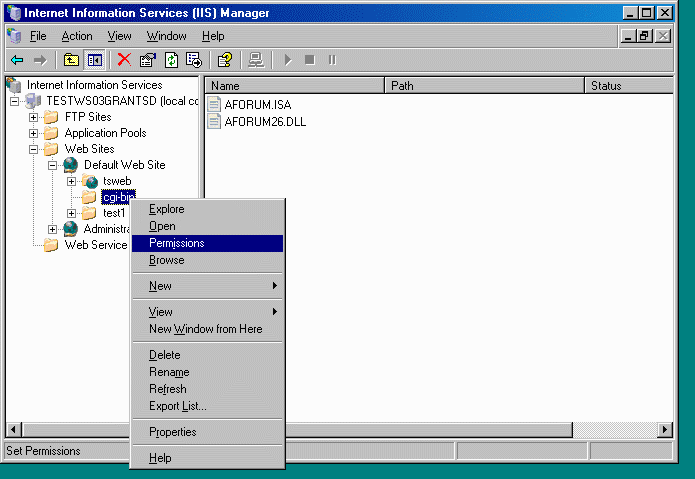The image size is (695, 479).
Task: Choose Browse from the context menu
Action: coord(207,260)
